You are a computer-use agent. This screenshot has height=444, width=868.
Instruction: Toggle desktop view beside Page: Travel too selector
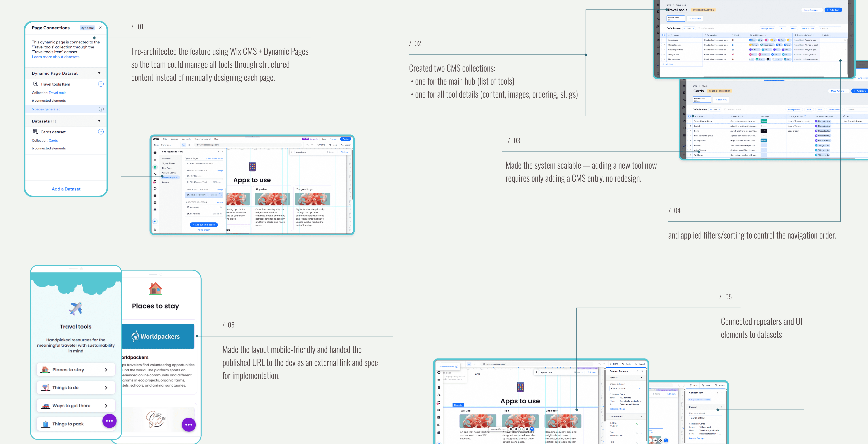(x=184, y=145)
